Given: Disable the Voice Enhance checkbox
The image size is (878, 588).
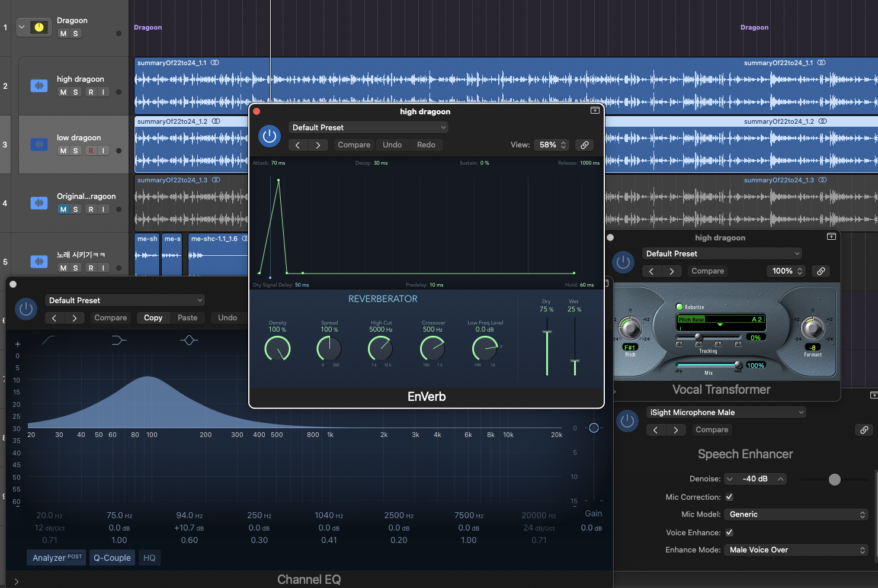Looking at the screenshot, I should pos(729,532).
